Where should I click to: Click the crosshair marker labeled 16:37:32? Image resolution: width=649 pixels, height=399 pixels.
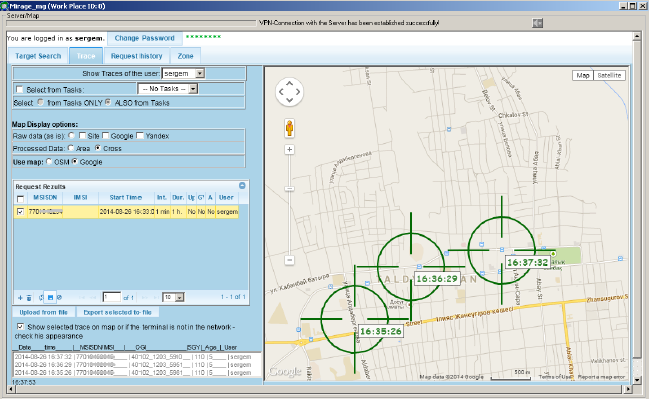(502, 250)
